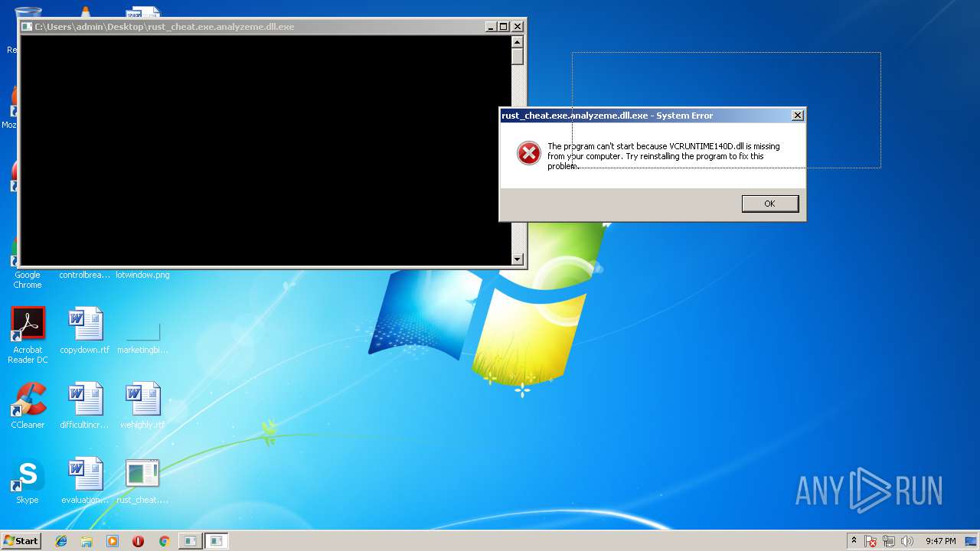This screenshot has height=551, width=980.
Task: Minimize the console window
Action: point(491,27)
